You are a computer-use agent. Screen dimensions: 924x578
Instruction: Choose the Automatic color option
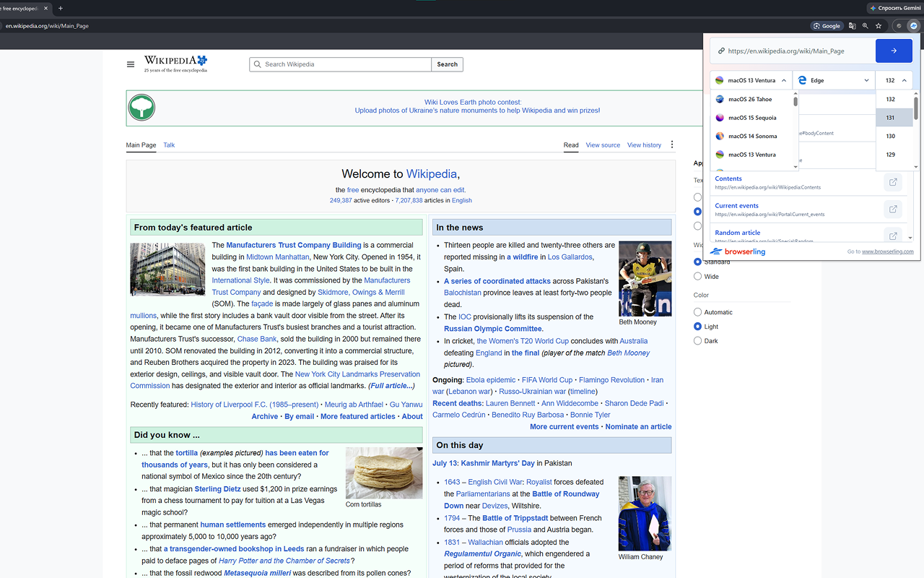[697, 312]
